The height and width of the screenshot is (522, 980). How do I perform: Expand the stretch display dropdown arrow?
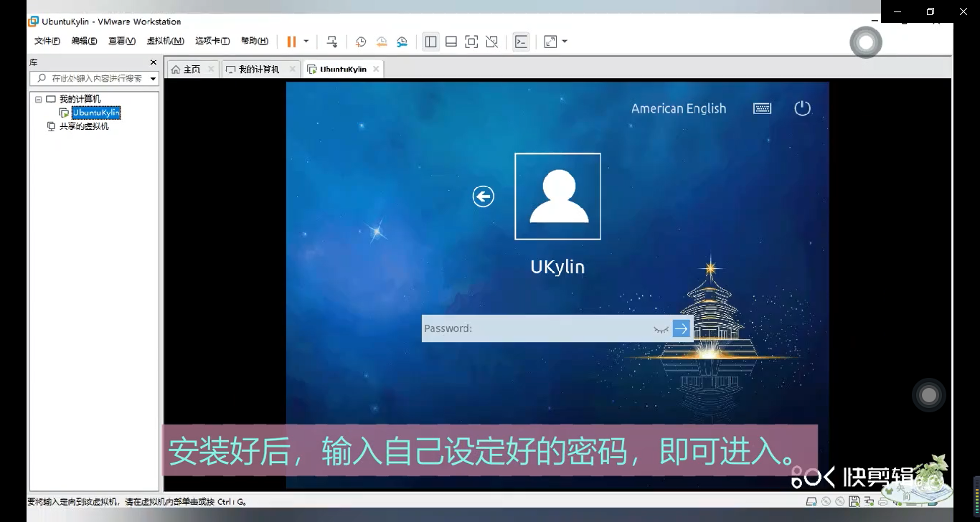pyautogui.click(x=565, y=42)
